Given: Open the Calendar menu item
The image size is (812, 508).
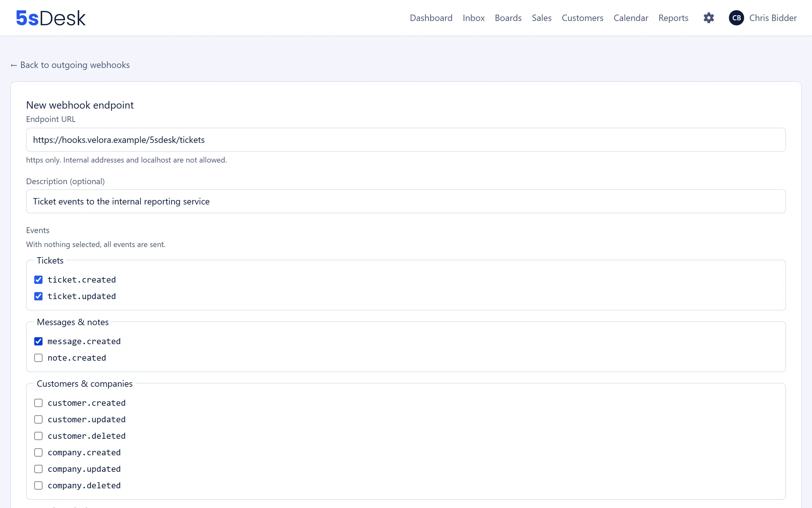Looking at the screenshot, I should (631, 18).
